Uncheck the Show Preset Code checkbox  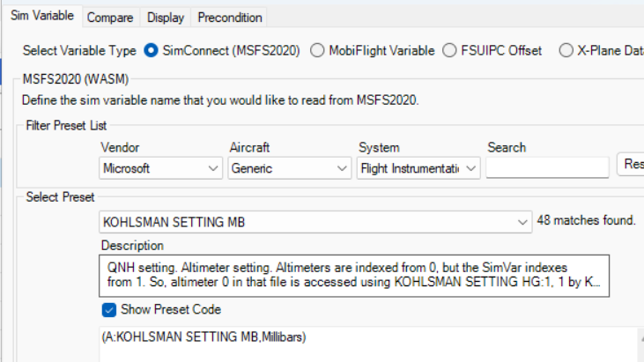(109, 309)
